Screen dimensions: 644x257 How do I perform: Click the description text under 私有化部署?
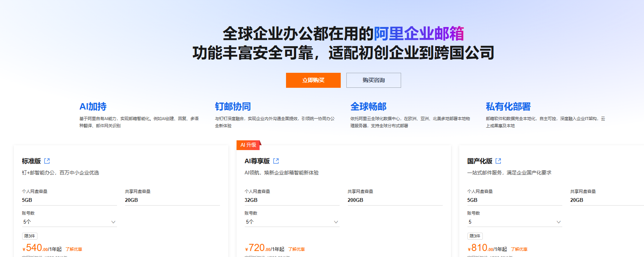[546, 122]
